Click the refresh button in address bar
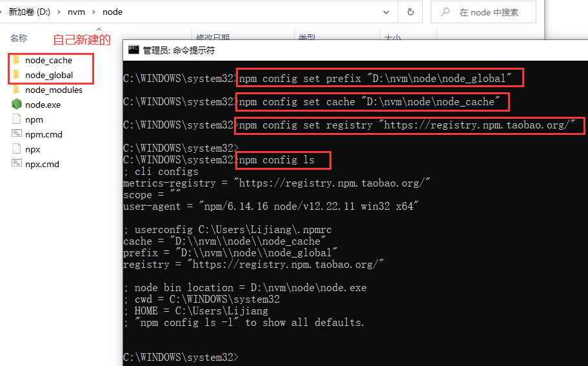The image size is (588, 366). click(x=411, y=12)
